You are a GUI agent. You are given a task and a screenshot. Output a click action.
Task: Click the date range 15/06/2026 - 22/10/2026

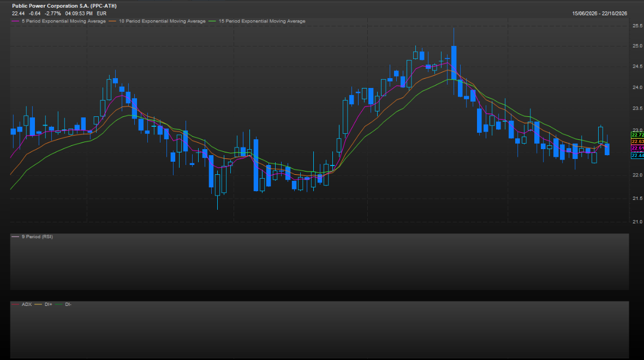point(600,14)
